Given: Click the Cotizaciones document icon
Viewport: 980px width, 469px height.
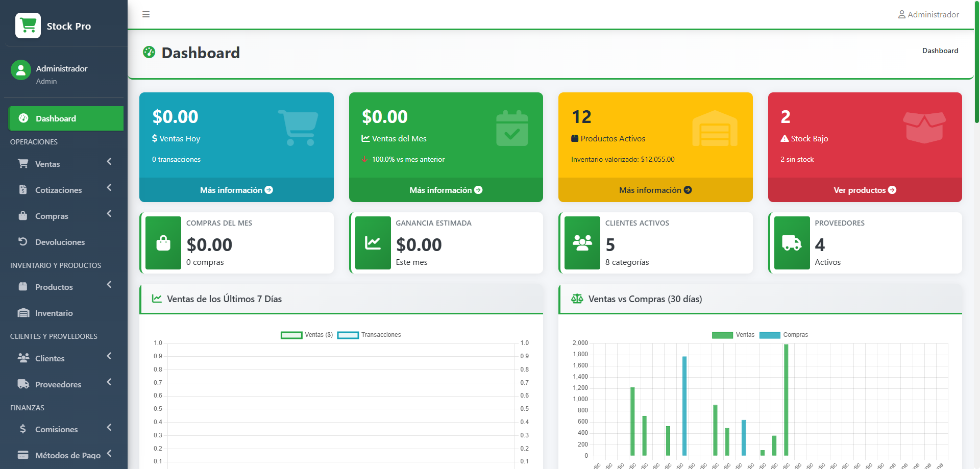Looking at the screenshot, I should point(23,189).
